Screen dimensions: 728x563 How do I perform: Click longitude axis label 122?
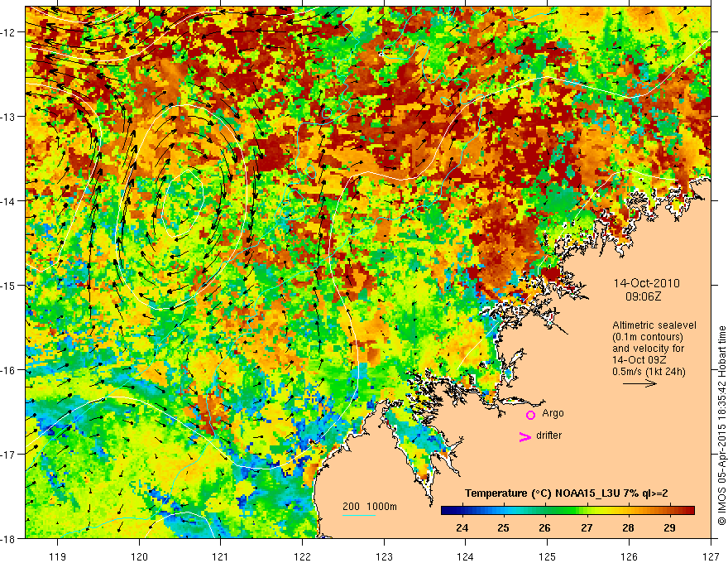(302, 556)
